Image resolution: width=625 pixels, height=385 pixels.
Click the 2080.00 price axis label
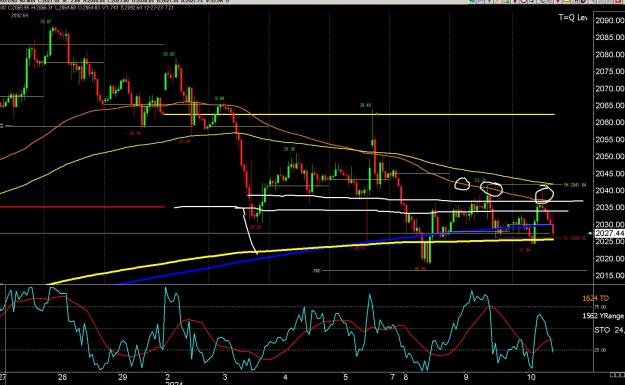(610, 55)
